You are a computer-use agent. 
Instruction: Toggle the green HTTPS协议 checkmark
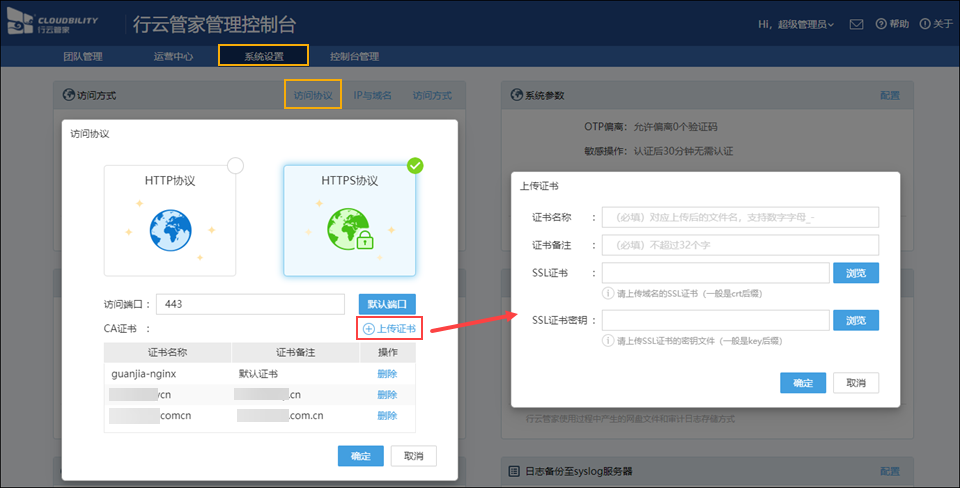(x=415, y=165)
